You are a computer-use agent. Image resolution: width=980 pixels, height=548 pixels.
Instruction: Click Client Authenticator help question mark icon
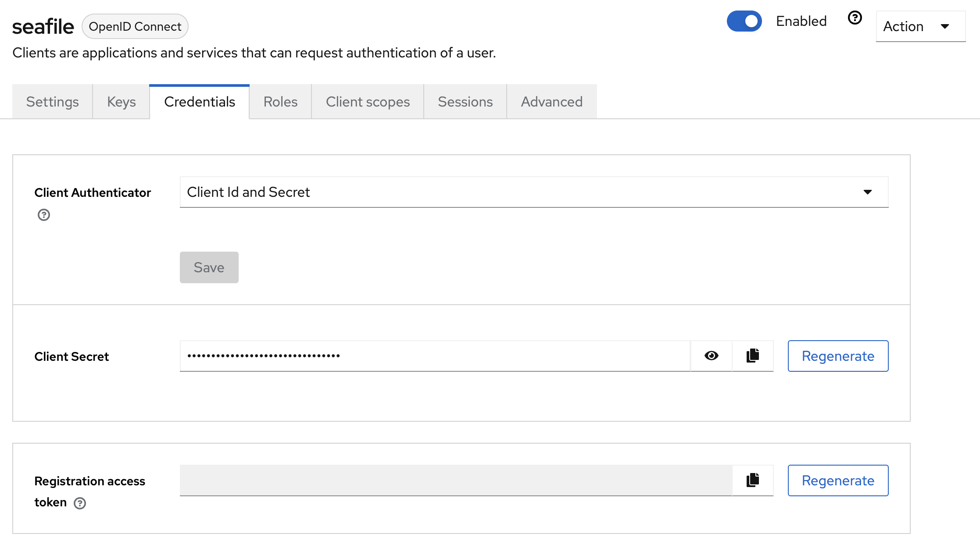click(44, 215)
